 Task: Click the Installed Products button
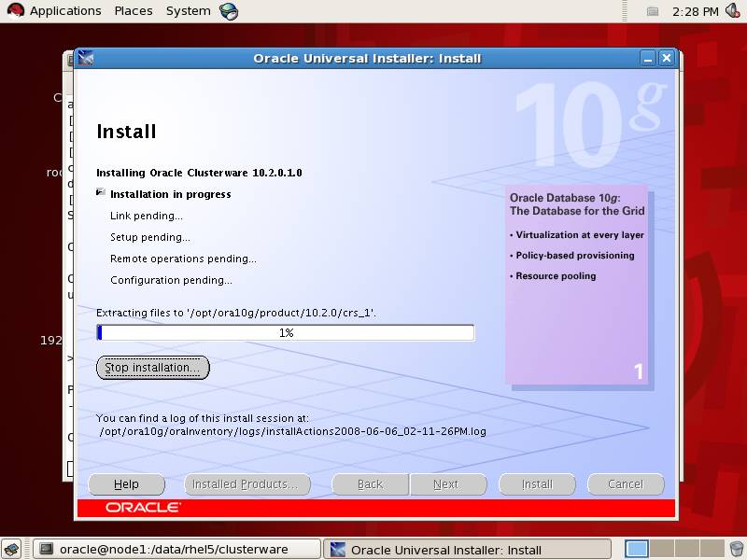(x=247, y=484)
